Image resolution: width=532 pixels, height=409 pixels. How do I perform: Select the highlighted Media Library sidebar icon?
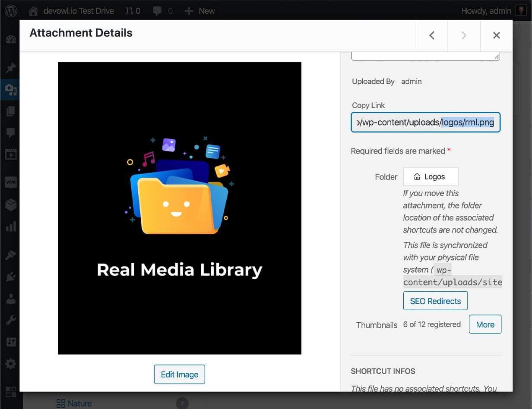pos(10,90)
